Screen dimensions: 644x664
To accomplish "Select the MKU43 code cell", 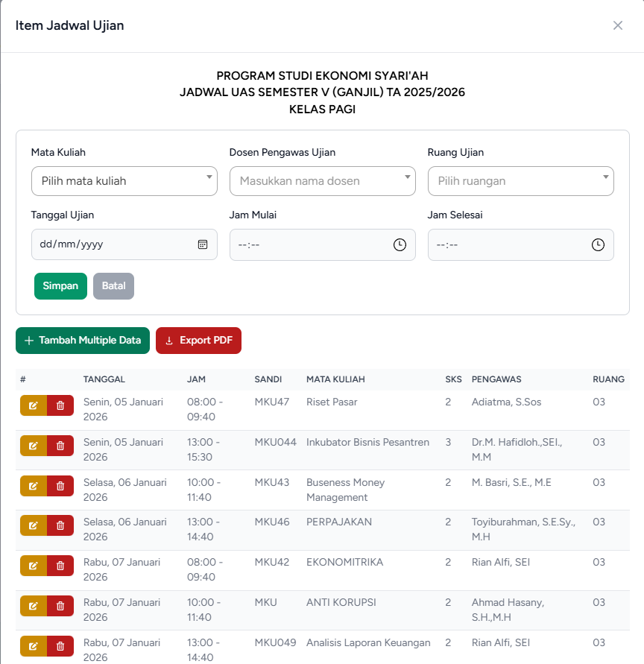I will [272, 482].
